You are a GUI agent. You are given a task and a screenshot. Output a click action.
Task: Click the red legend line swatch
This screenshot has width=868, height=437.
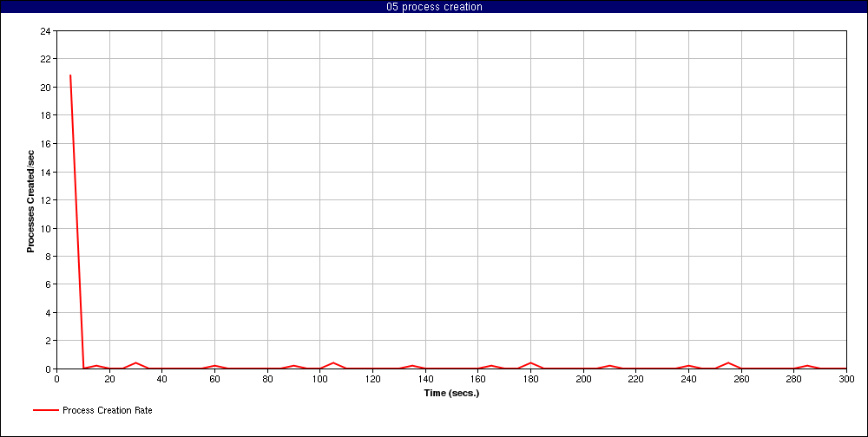45,410
